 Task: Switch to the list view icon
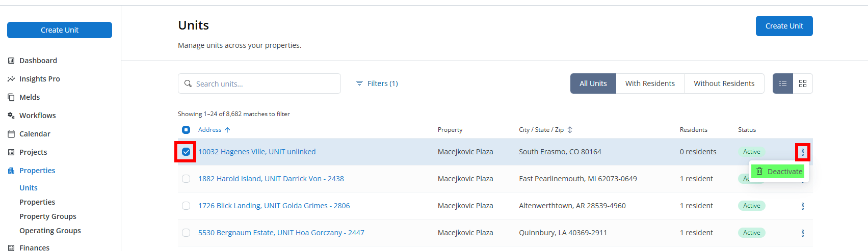tap(783, 83)
